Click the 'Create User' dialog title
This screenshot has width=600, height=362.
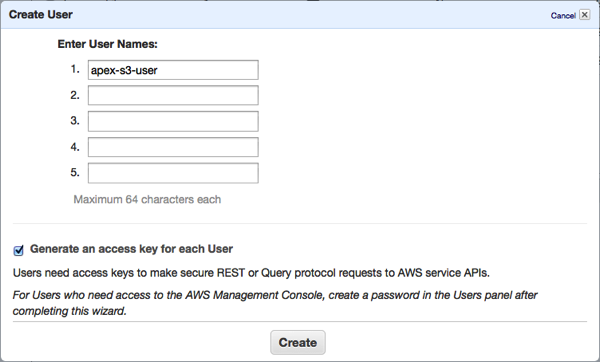pyautogui.click(x=41, y=15)
